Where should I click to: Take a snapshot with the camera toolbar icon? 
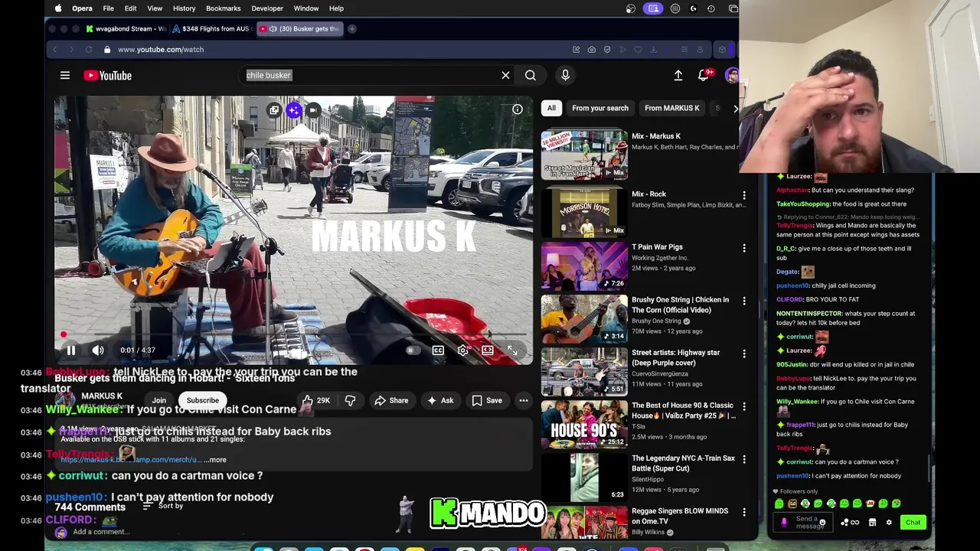pyautogui.click(x=592, y=50)
